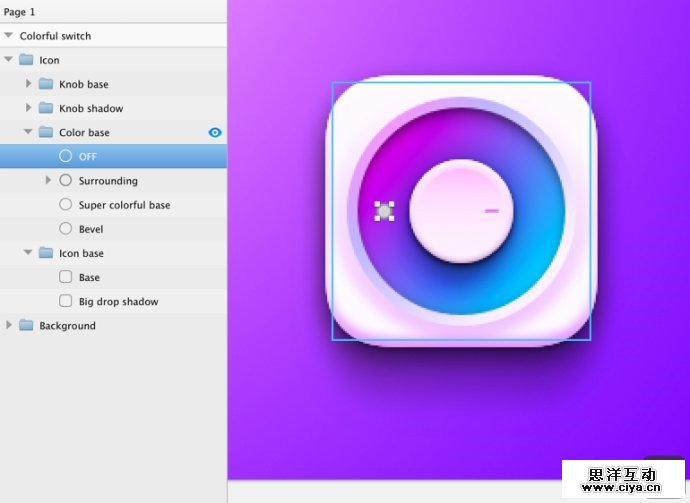Click the oval icon of Bevel layer
690x503 pixels.
pos(66,229)
